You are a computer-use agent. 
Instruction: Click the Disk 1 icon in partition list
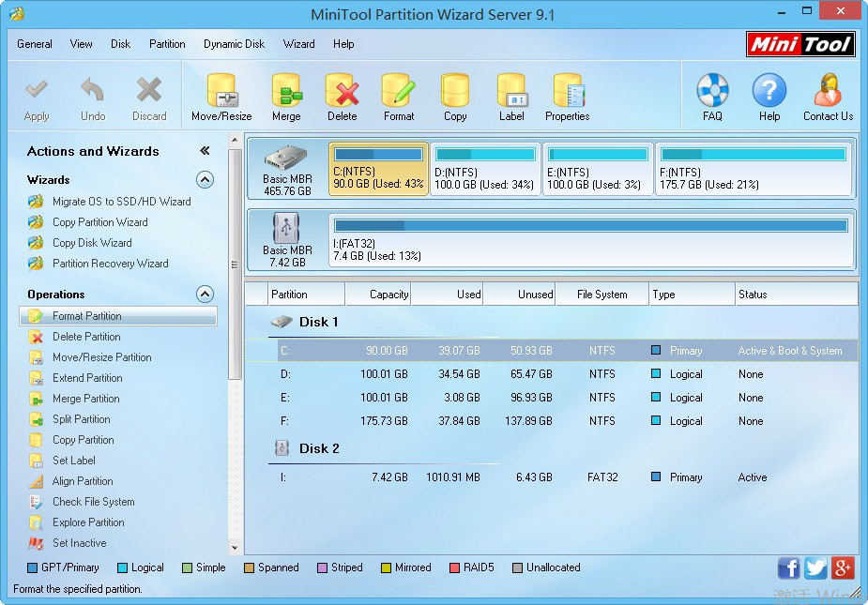click(x=282, y=322)
